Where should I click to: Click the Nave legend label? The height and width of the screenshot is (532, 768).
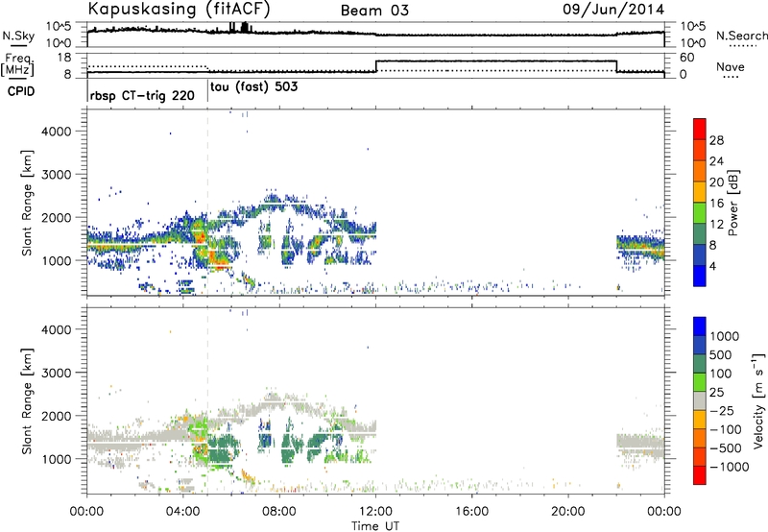(731, 67)
